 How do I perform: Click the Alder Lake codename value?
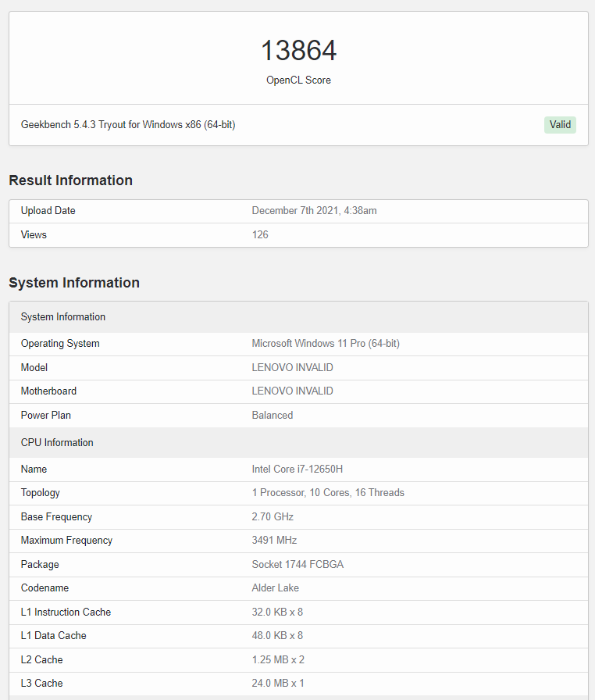click(x=275, y=587)
